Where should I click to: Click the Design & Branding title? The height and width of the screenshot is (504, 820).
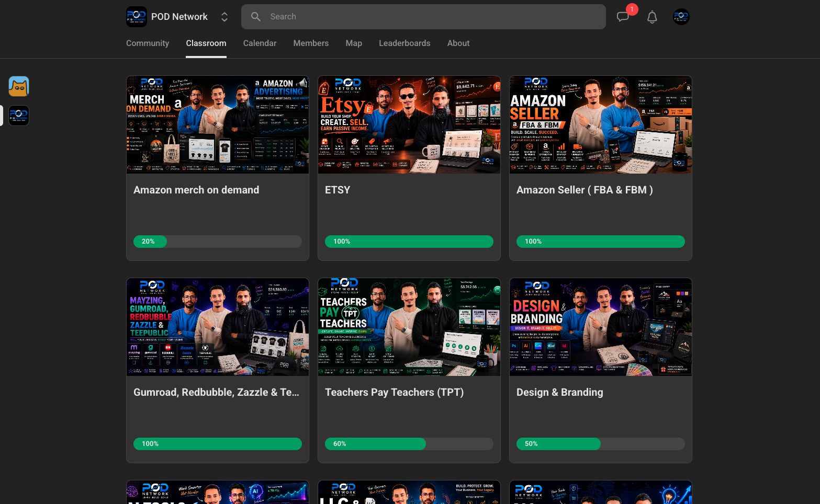pos(560,392)
